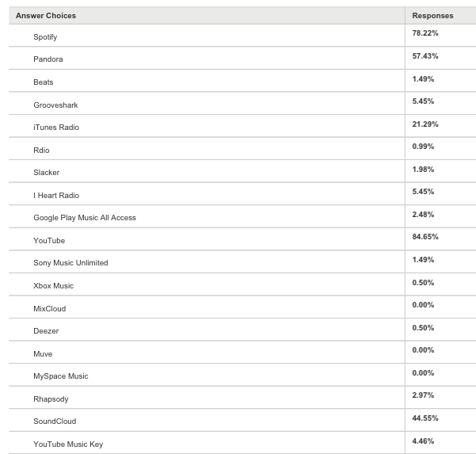
Task: Select the Rdio answer choice
Action: 42,150
